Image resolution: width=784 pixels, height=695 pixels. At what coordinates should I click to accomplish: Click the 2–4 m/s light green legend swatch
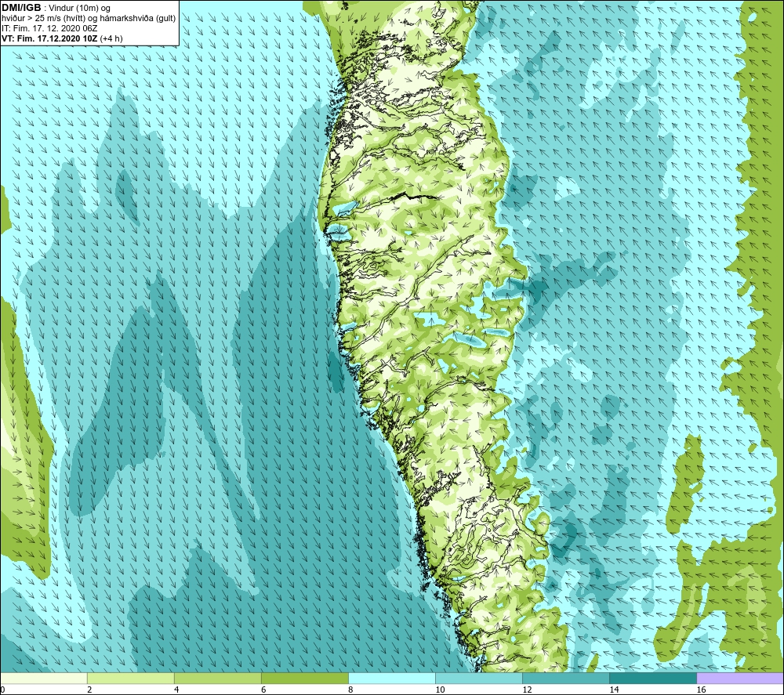[x=130, y=678]
